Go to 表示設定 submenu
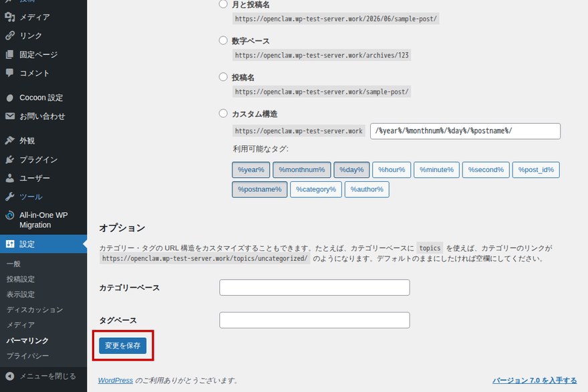The width and height of the screenshot is (588, 392). 21,294
